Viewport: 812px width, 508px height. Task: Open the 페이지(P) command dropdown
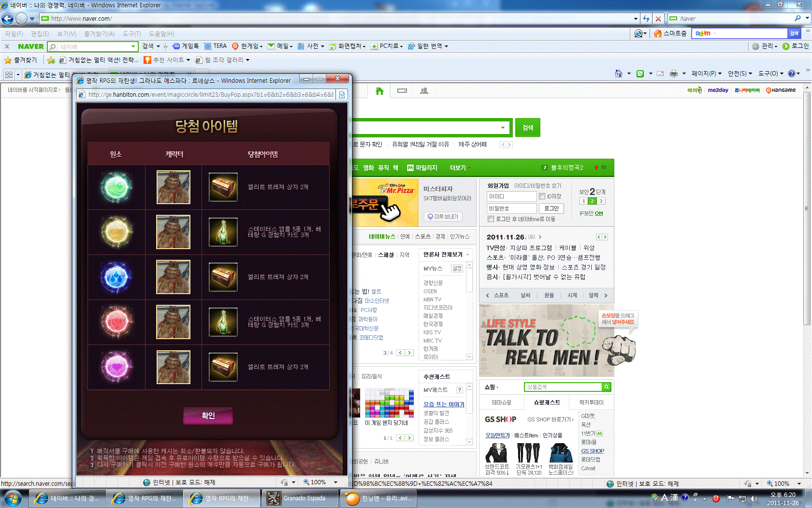pyautogui.click(x=706, y=74)
